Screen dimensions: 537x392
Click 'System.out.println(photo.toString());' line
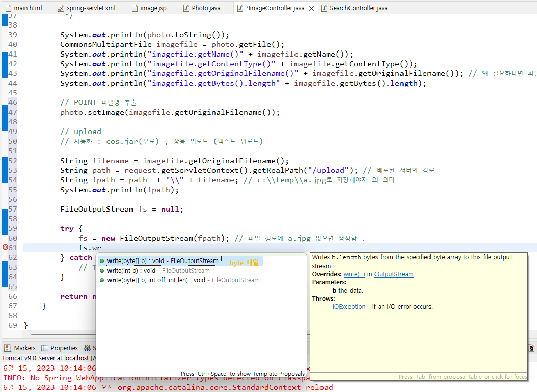[x=145, y=35]
